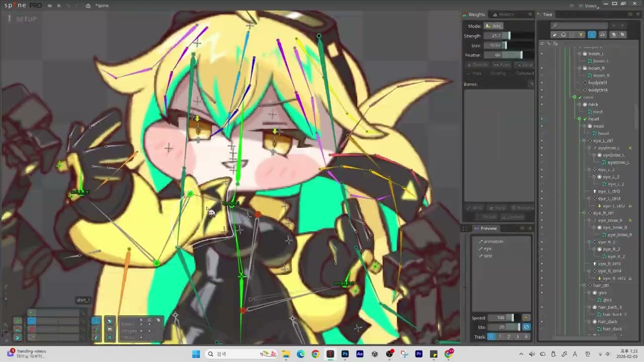This screenshot has height=362, width=644.
Task: Open File Explorer from taskbar
Action: coord(286,354)
